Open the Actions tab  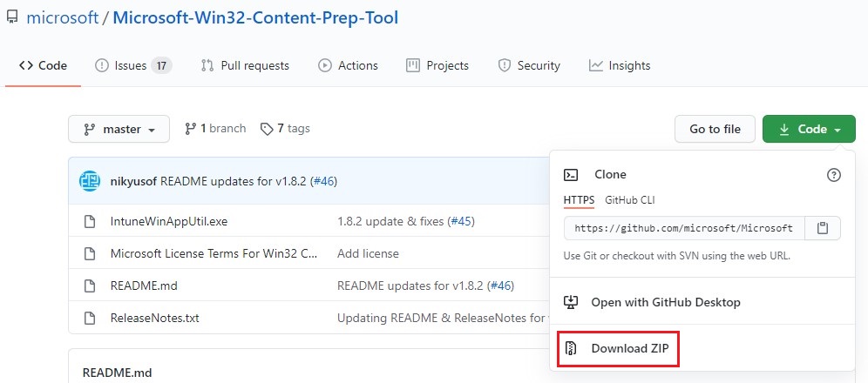tap(348, 65)
